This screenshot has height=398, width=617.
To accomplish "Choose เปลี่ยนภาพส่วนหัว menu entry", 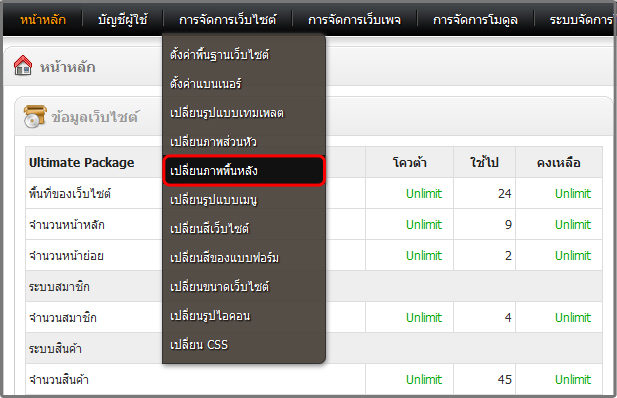I will point(244,141).
